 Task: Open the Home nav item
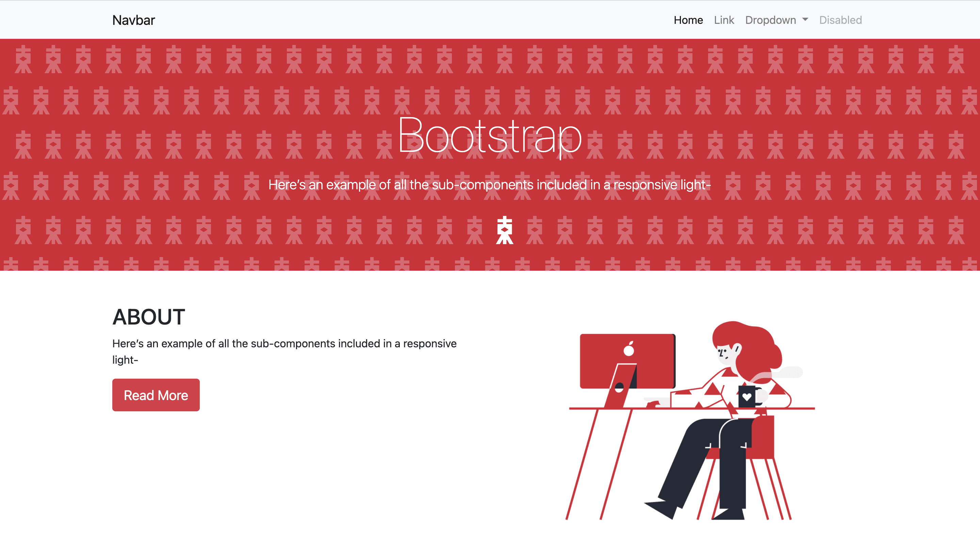688,20
